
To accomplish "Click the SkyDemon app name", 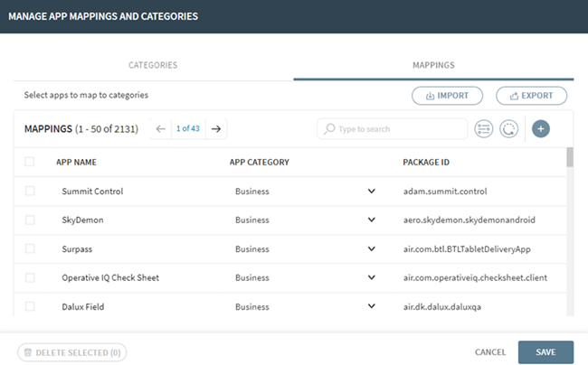I will [82, 220].
